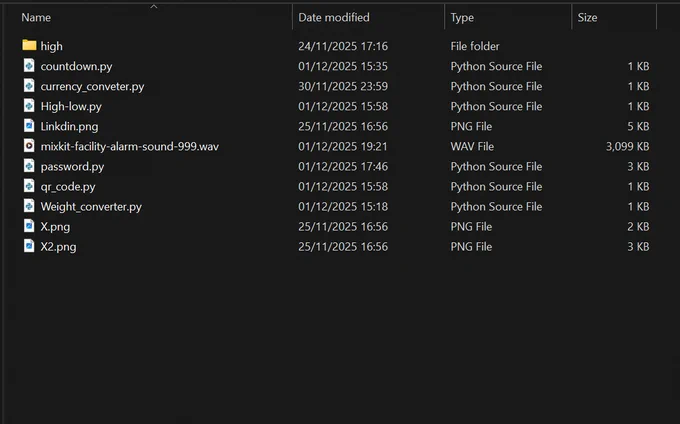
Task: Select the X.png image file icon
Action: [29, 226]
